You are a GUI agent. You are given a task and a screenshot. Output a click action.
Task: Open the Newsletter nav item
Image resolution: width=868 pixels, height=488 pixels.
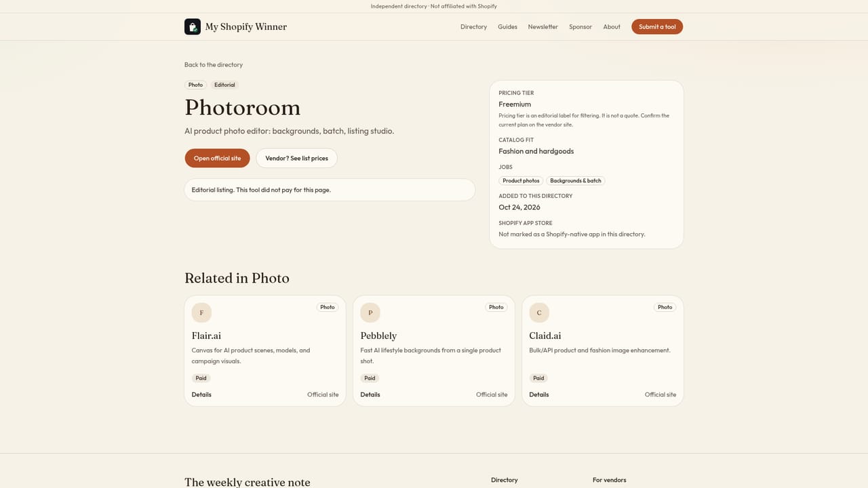pyautogui.click(x=543, y=27)
